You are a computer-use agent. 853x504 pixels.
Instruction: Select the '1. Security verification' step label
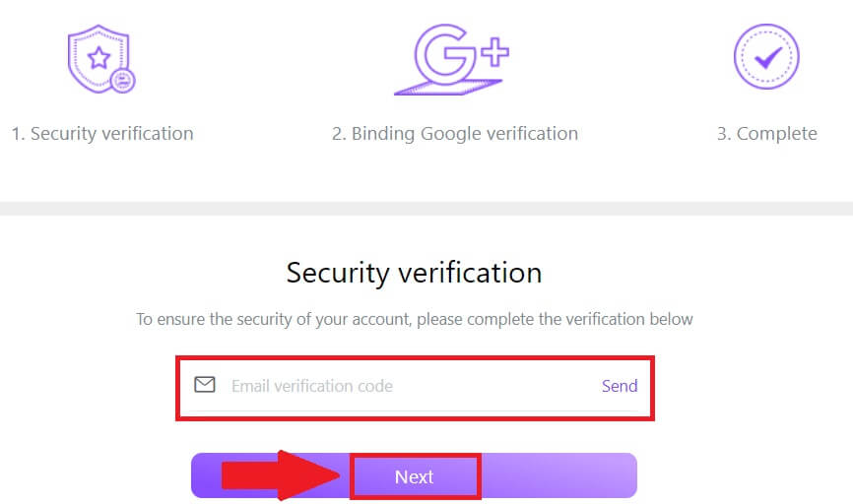click(102, 134)
